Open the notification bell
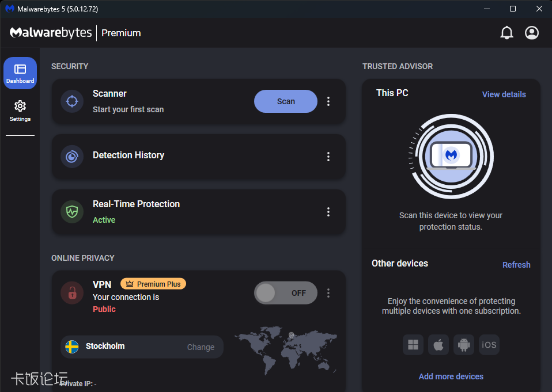 506,32
